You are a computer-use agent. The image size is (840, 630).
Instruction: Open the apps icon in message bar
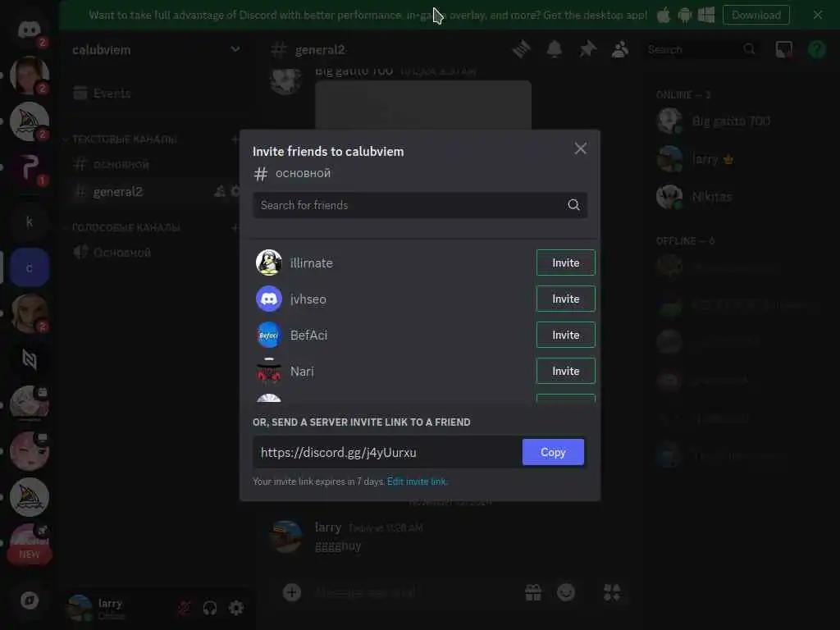pyautogui.click(x=612, y=592)
